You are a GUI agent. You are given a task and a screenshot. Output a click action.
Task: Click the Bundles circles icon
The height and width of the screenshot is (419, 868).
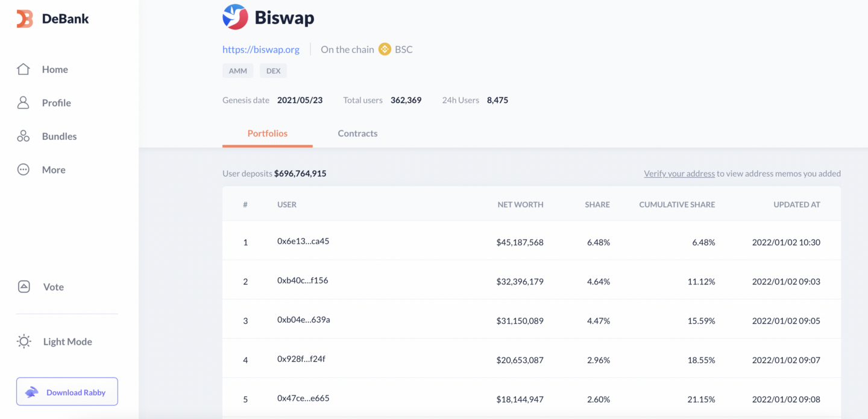pos(24,136)
